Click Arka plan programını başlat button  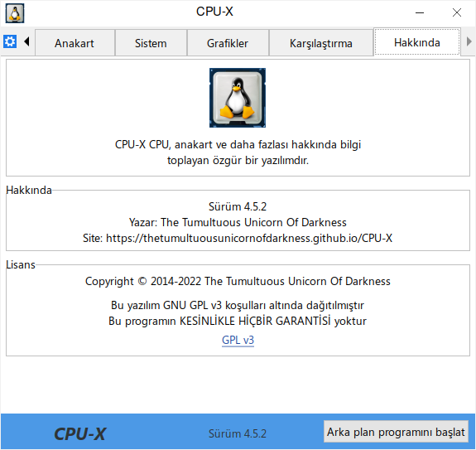coord(396,432)
